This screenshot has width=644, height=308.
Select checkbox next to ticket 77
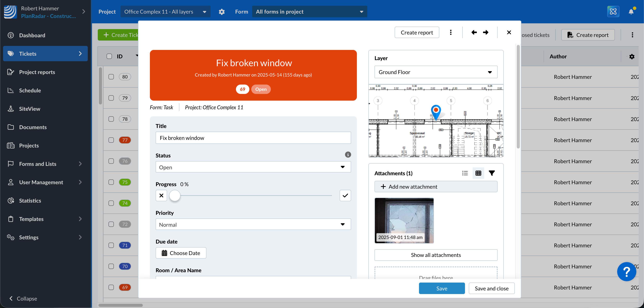tap(111, 140)
